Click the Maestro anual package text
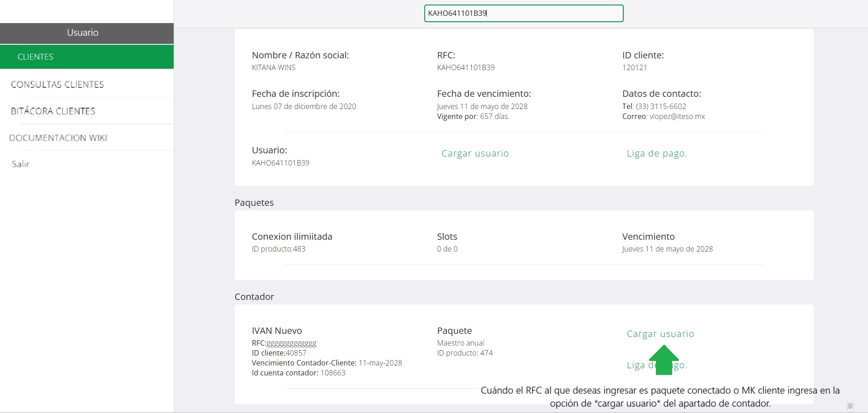The height and width of the screenshot is (413, 868). [460, 343]
